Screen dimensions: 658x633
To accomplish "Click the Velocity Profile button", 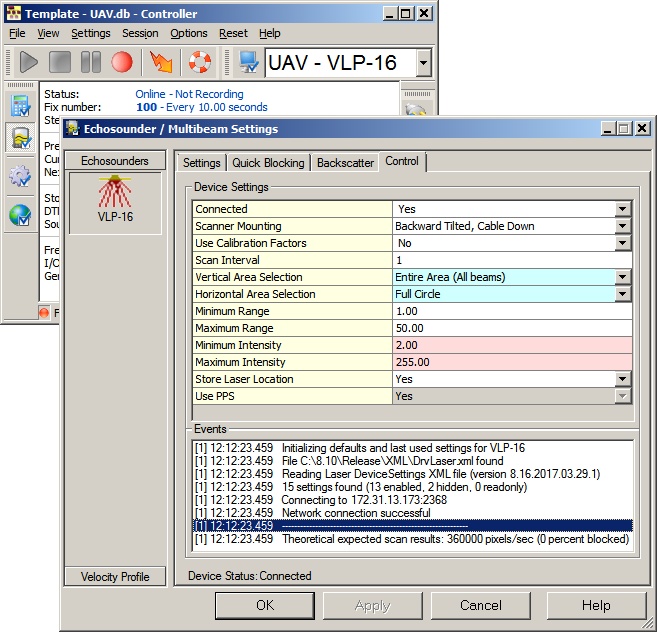I will (x=115, y=577).
